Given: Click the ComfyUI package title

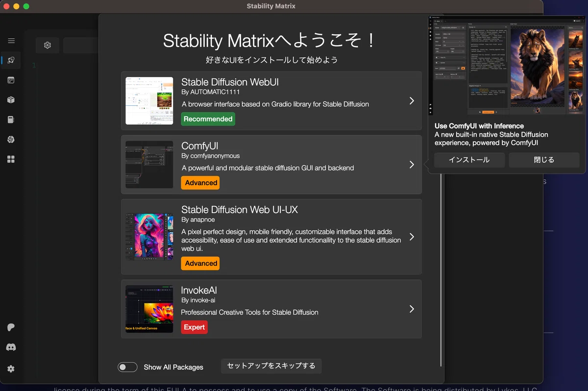Looking at the screenshot, I should pos(199,146).
